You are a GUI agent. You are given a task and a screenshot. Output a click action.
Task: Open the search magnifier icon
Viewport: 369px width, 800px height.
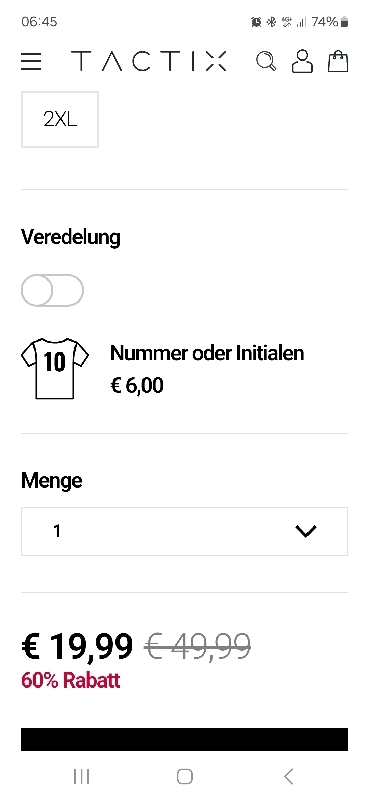266,61
